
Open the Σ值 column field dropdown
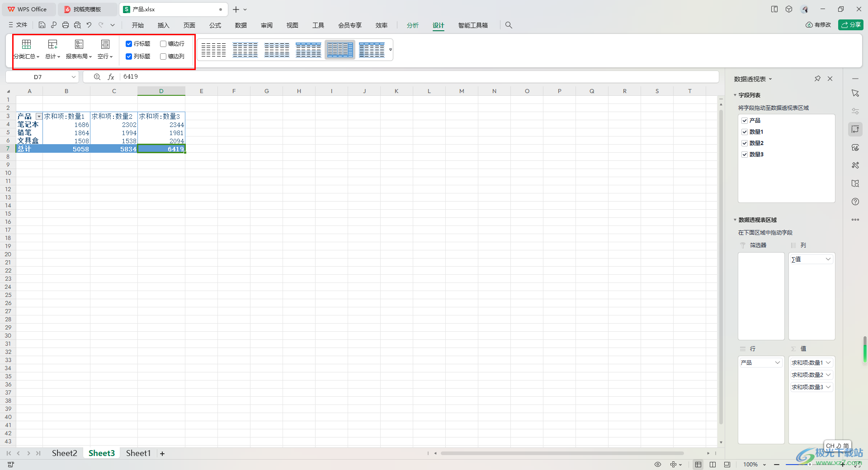click(x=828, y=259)
